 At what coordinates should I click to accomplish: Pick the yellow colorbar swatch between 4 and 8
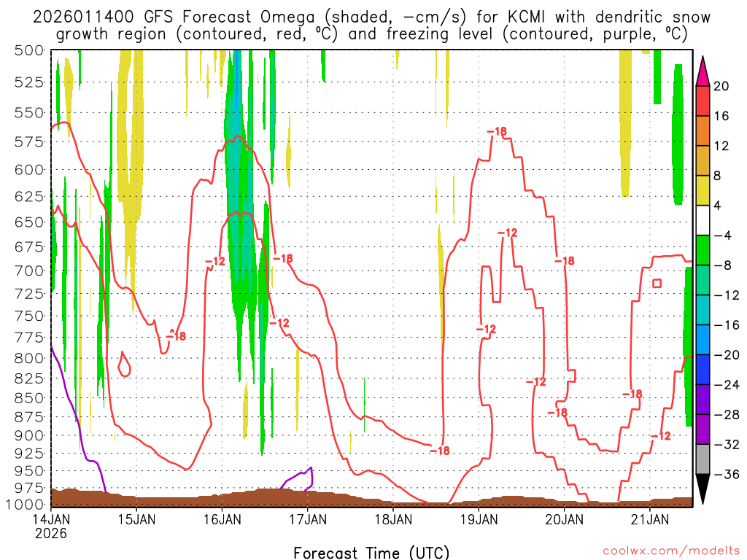click(703, 190)
